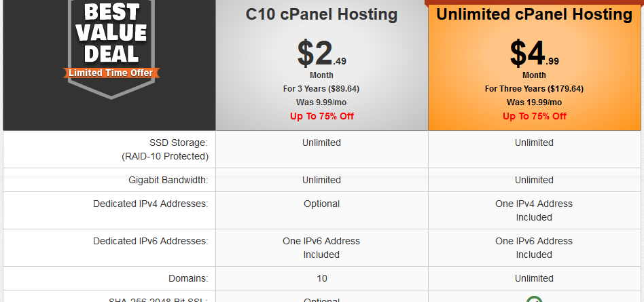Click the $4.99 monthly price

[x=534, y=54]
